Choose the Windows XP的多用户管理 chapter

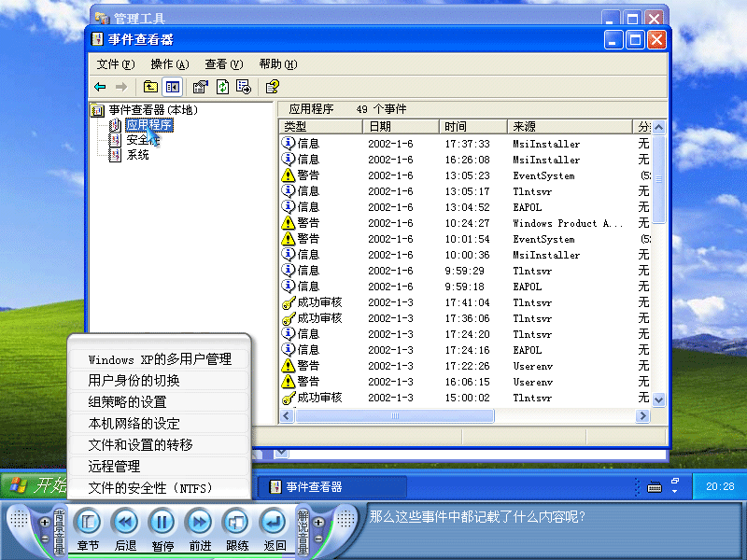[160, 359]
